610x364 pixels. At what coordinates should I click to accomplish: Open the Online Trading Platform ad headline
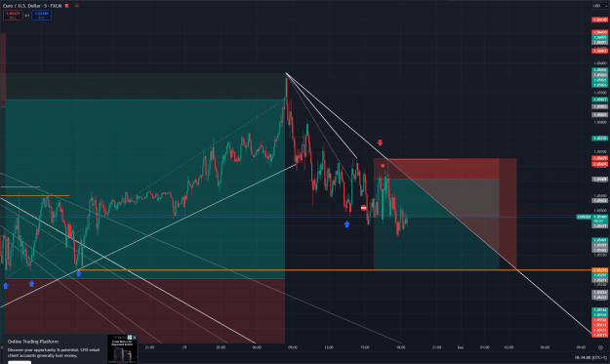click(33, 342)
